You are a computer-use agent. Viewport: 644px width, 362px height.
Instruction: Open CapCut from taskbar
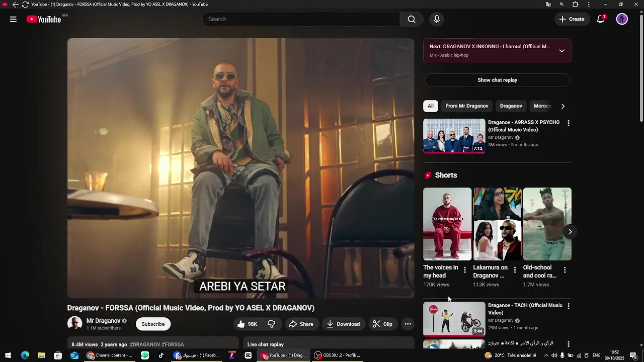click(x=248, y=355)
